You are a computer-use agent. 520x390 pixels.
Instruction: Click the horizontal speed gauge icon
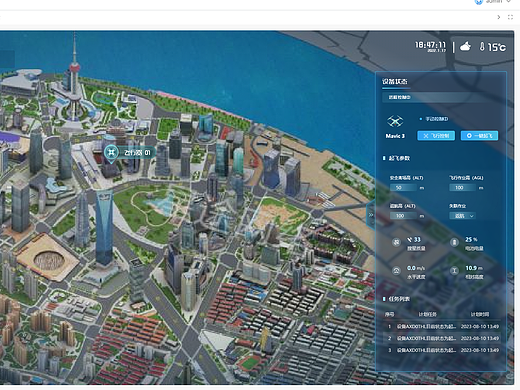pyautogui.click(x=396, y=271)
